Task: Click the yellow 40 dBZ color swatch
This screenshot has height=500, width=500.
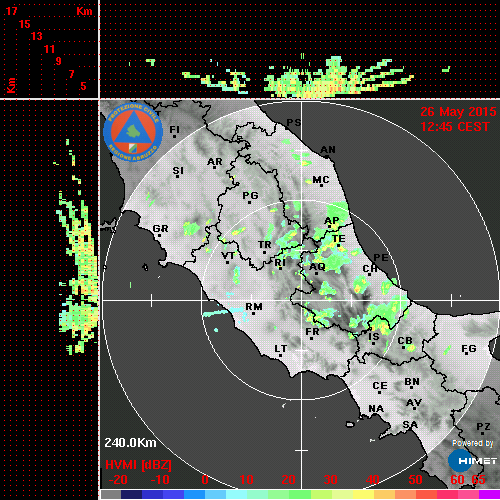Action: (363, 494)
